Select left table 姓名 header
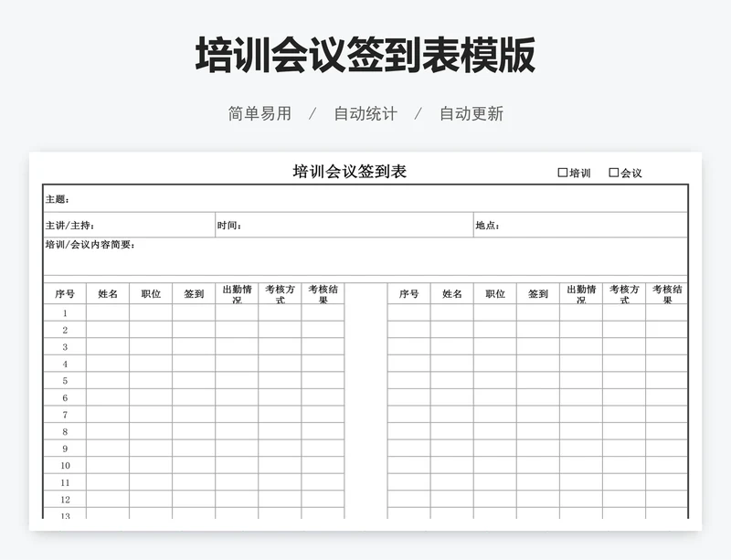Image resolution: width=731 pixels, height=560 pixels. tap(108, 294)
